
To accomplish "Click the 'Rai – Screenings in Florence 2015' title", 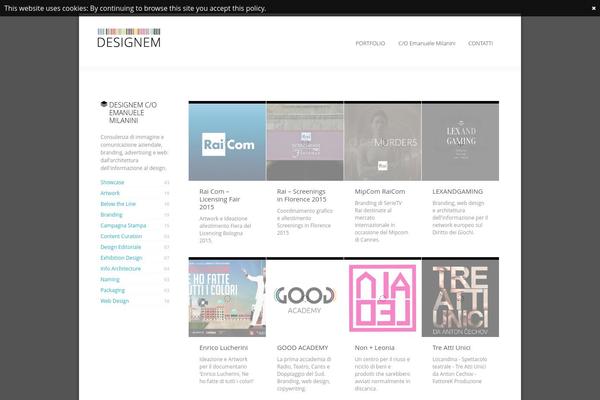I will point(302,195).
